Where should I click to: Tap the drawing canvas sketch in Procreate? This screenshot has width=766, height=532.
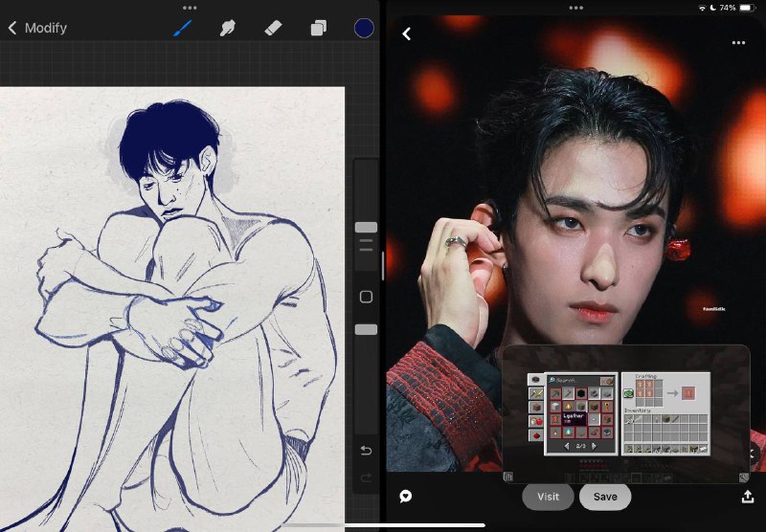[x=172, y=309]
